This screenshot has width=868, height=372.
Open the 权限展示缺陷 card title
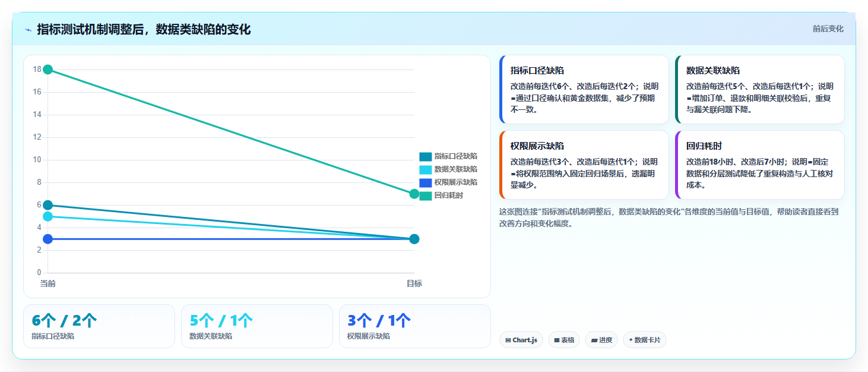click(x=537, y=146)
